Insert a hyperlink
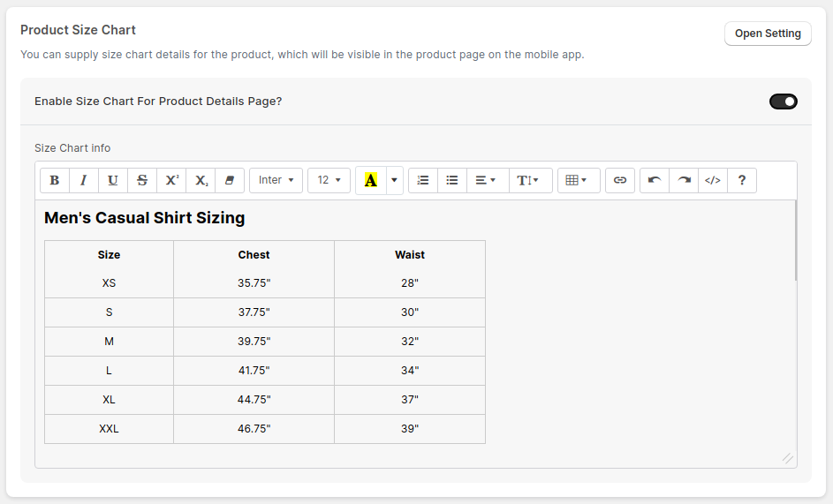 click(620, 181)
